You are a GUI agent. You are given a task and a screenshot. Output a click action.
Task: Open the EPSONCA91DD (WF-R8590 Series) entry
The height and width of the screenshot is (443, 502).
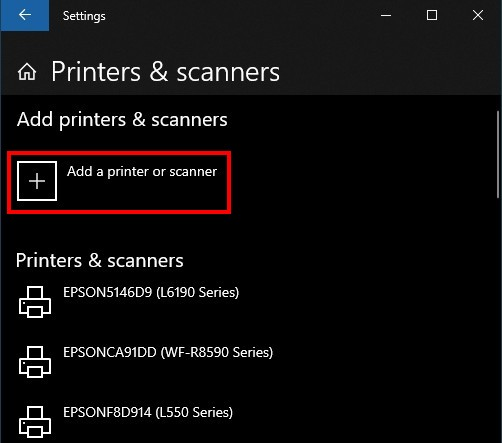tap(168, 352)
